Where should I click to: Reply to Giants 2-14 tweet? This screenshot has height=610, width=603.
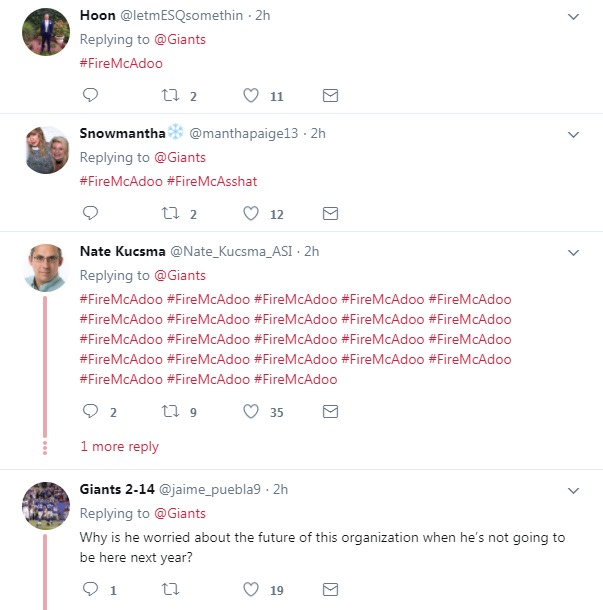[x=90, y=589]
